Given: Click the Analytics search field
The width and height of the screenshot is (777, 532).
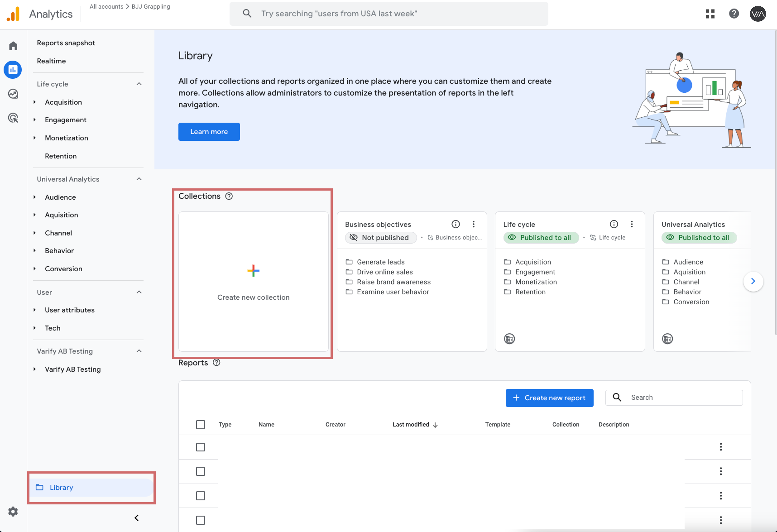Looking at the screenshot, I should click(x=389, y=14).
